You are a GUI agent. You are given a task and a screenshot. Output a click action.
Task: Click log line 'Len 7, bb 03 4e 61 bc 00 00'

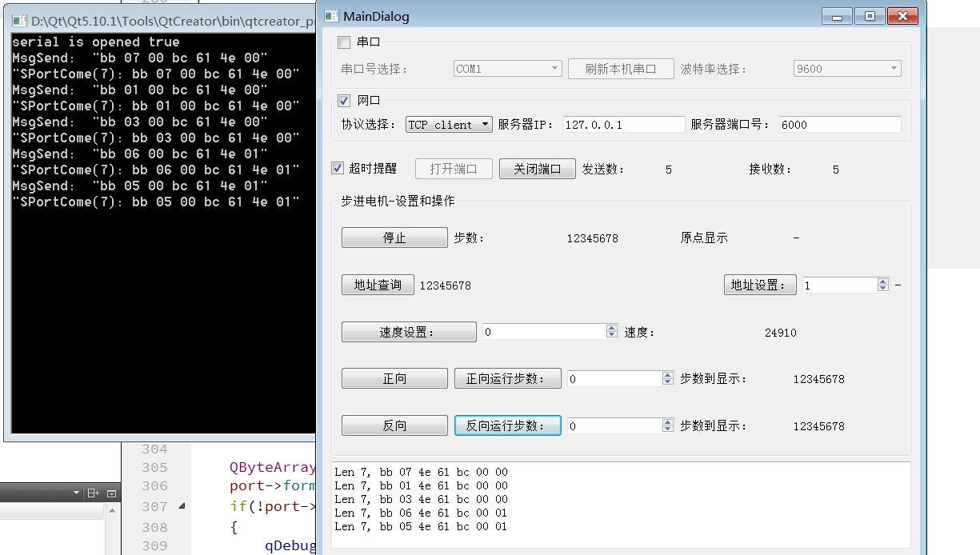(421, 499)
